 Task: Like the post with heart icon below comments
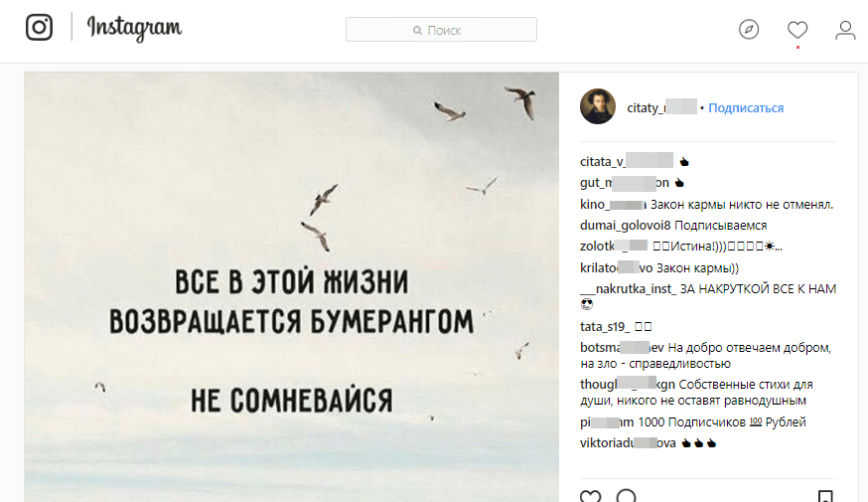(x=591, y=496)
